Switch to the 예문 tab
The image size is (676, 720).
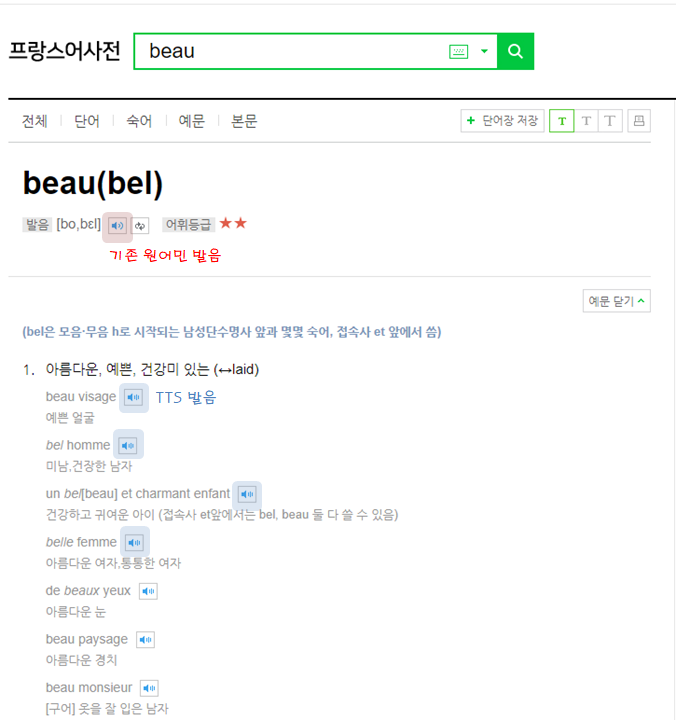(x=192, y=121)
